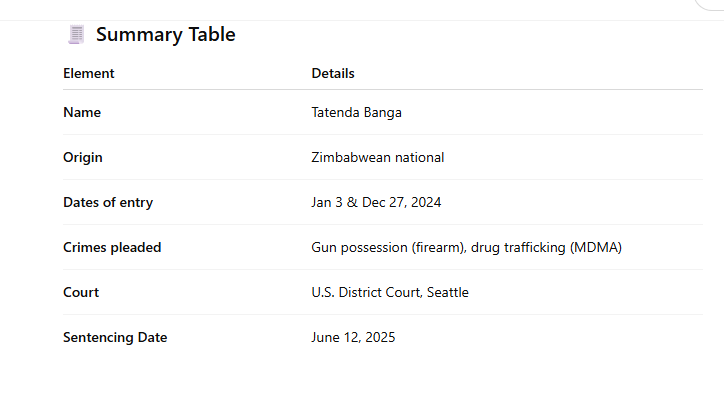Click the Court row label
The width and height of the screenshot is (724, 409).
(x=81, y=293)
